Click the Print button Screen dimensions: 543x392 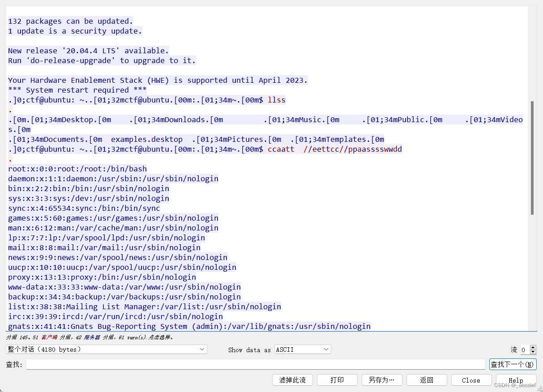tap(337, 380)
